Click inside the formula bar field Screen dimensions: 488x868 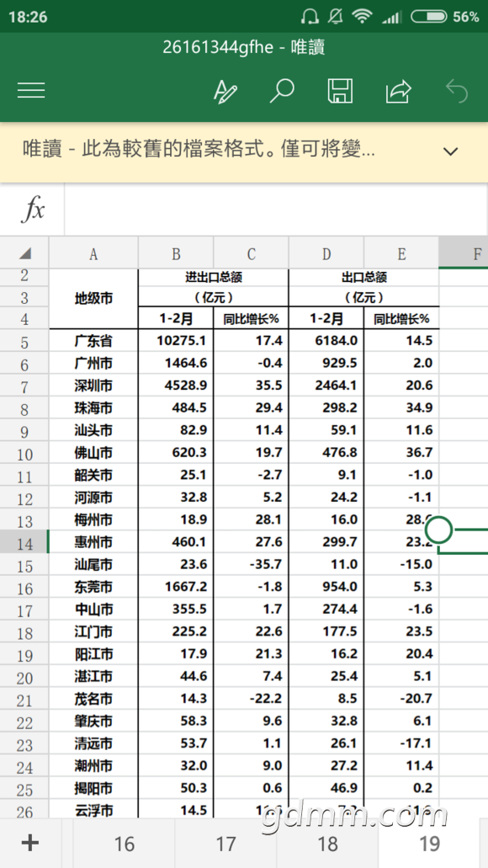point(276,210)
